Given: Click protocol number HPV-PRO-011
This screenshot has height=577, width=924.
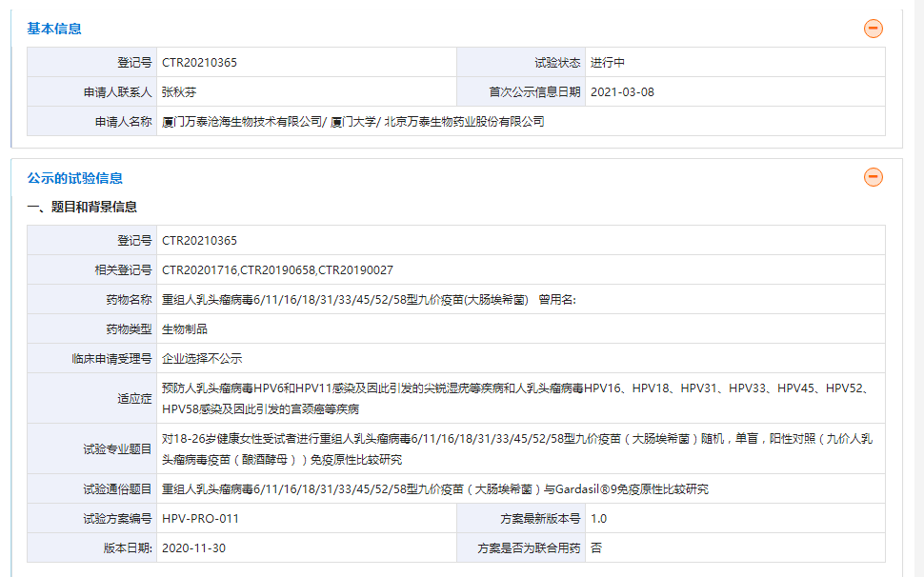Looking at the screenshot, I should [x=200, y=519].
